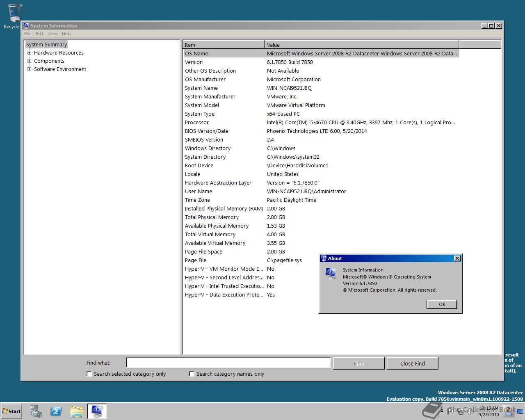Open the Edit menu
This screenshot has width=525, height=420.
[x=39, y=34]
